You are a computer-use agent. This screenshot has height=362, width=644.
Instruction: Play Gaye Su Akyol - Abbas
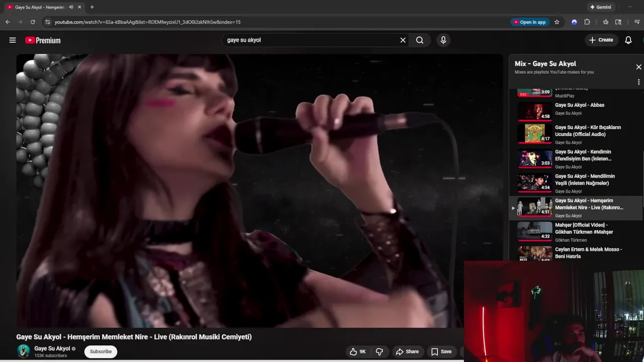580,105
